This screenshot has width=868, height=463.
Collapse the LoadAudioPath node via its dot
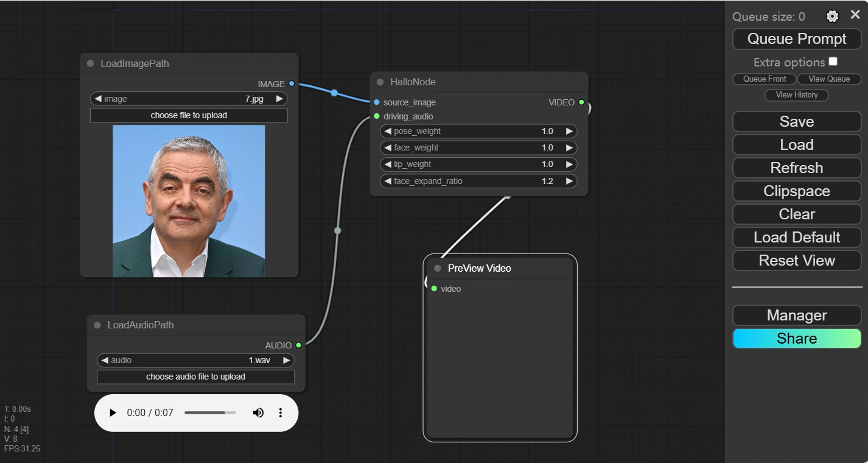click(97, 325)
